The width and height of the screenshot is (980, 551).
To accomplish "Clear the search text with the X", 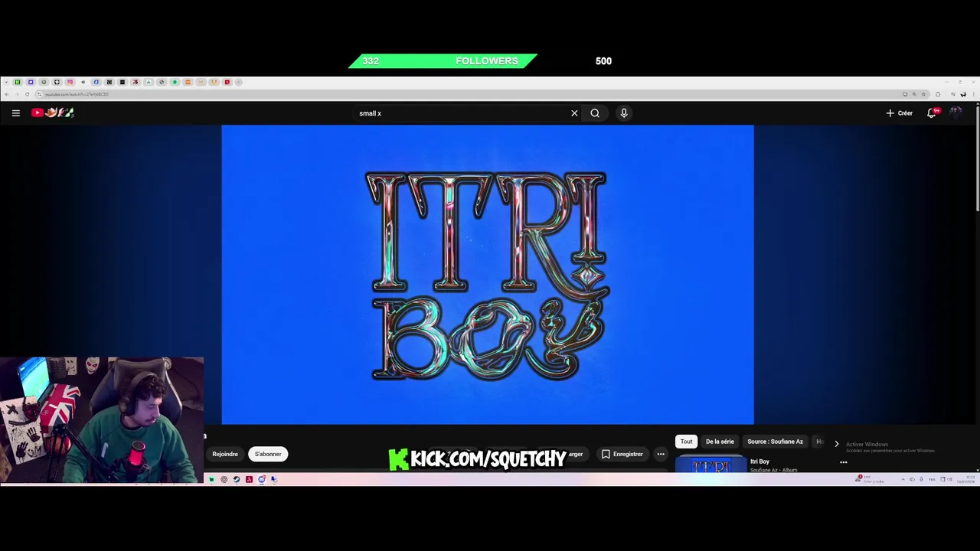I will (574, 113).
